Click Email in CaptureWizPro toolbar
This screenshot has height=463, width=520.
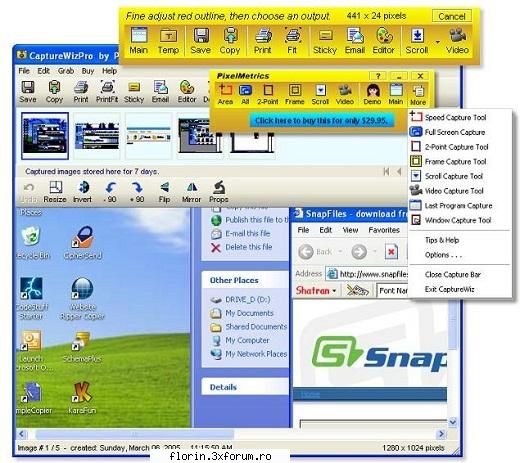point(160,91)
